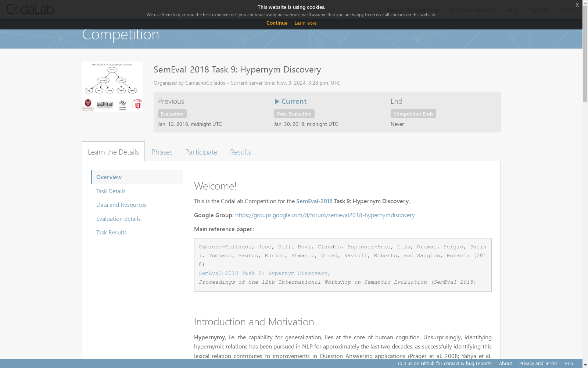588x368 pixels.
Task: Click Join us on Github footer link
Action: [x=444, y=363]
